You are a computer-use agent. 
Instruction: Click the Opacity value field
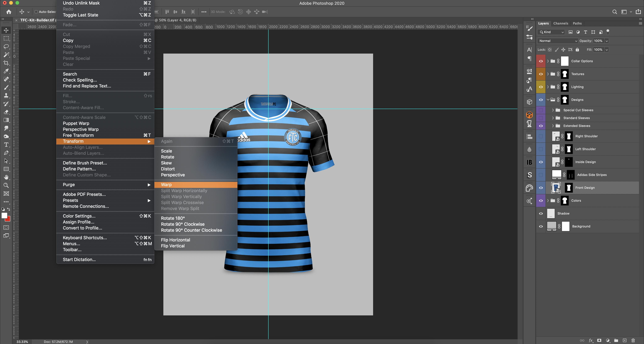[598, 41]
